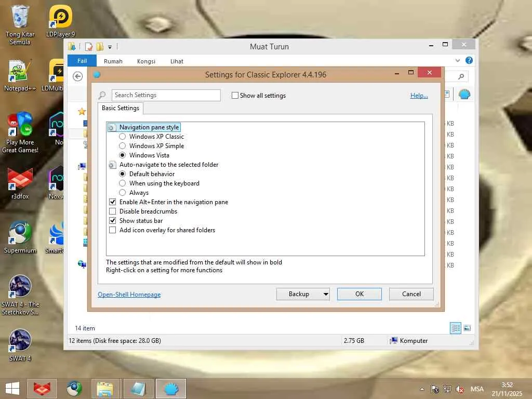
Task: Open the Action Center flag tray icon
Action: tap(435, 389)
